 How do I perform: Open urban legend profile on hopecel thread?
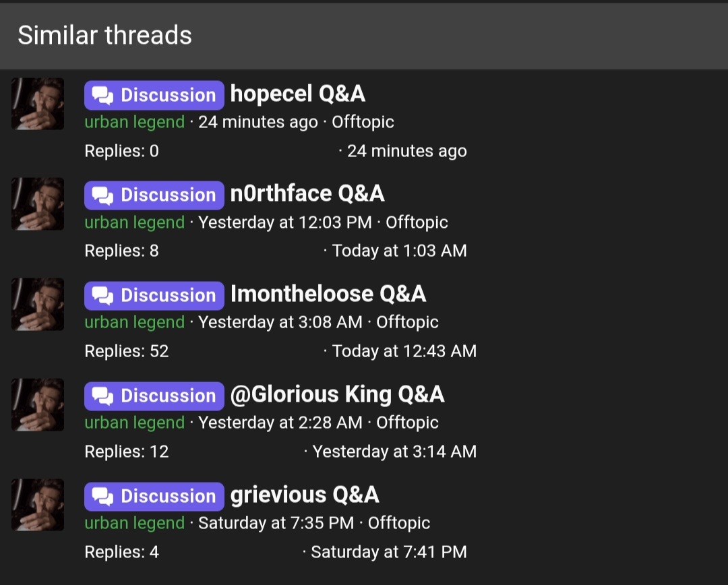point(134,122)
